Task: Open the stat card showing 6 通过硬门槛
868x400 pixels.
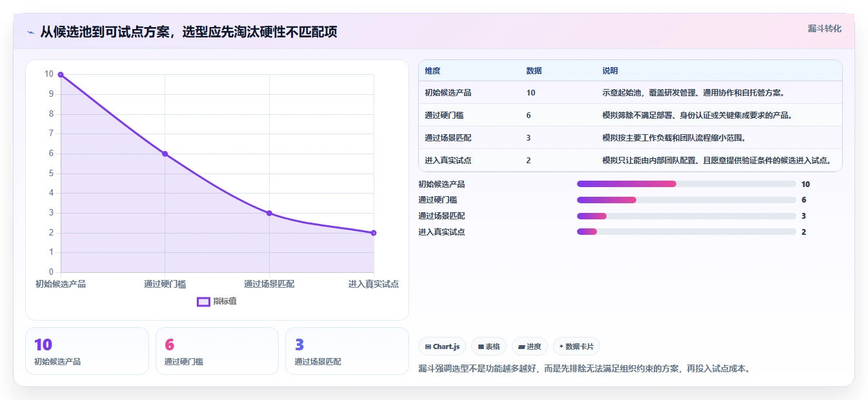Action: [x=217, y=351]
